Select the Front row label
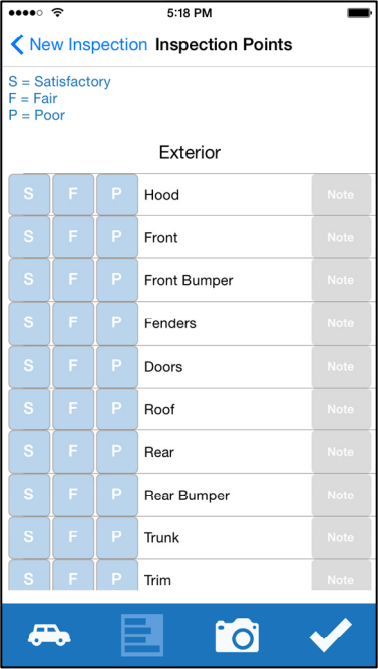The image size is (378, 669). 160,238
